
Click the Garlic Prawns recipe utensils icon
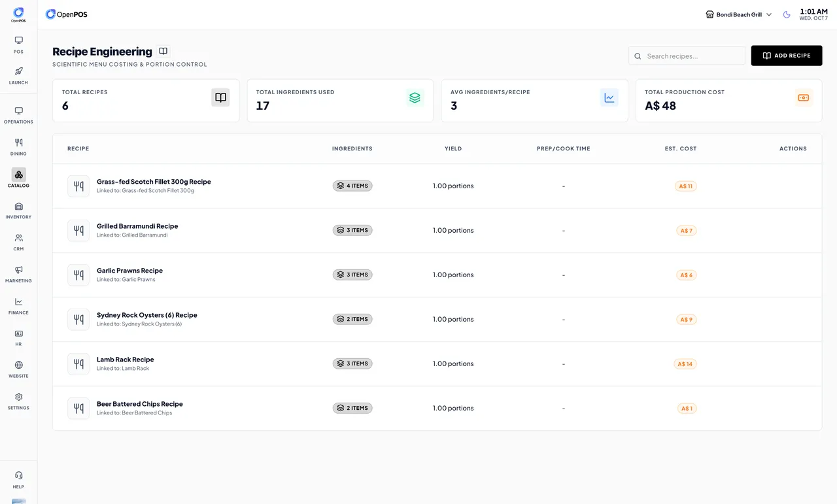point(78,275)
